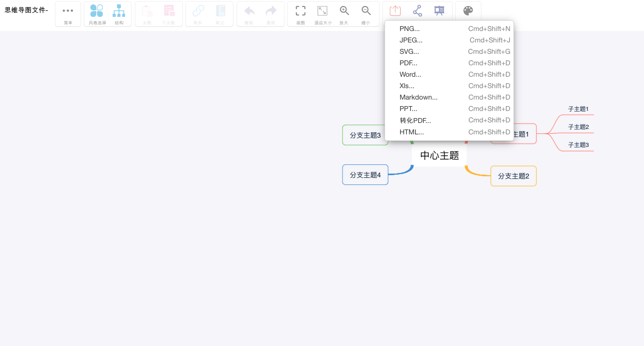Select the 中心主题 central node
Viewport: 644px width, 346px height.
[439, 155]
